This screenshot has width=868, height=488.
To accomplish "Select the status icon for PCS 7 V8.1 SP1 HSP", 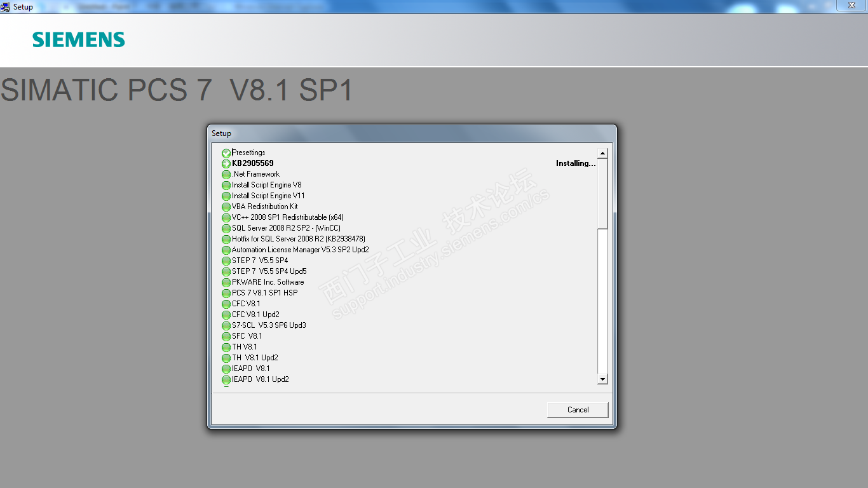I will tap(226, 294).
